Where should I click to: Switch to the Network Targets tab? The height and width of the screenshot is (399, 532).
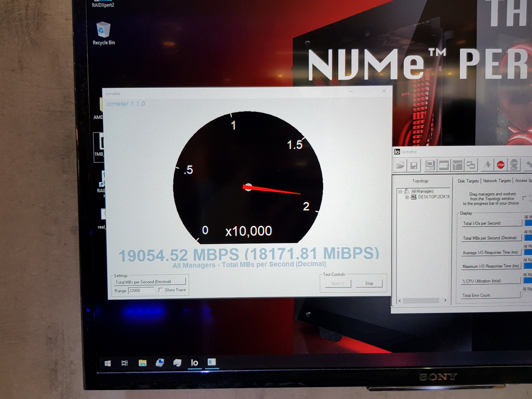pyautogui.click(x=497, y=181)
